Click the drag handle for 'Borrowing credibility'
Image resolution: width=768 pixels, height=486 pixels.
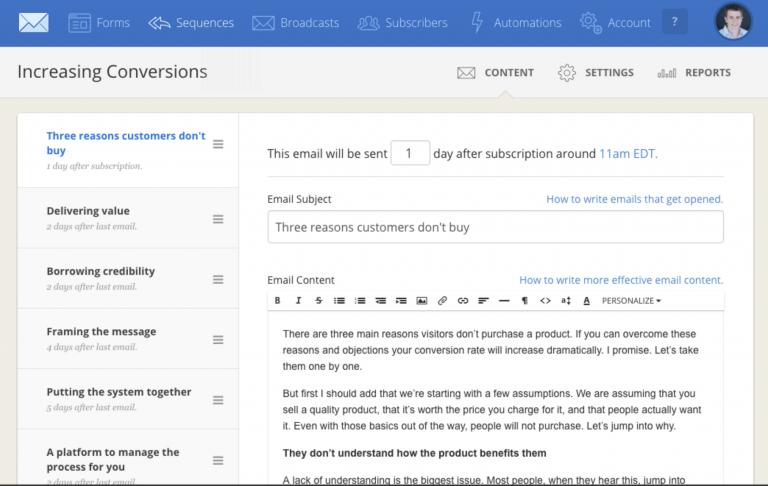218,280
